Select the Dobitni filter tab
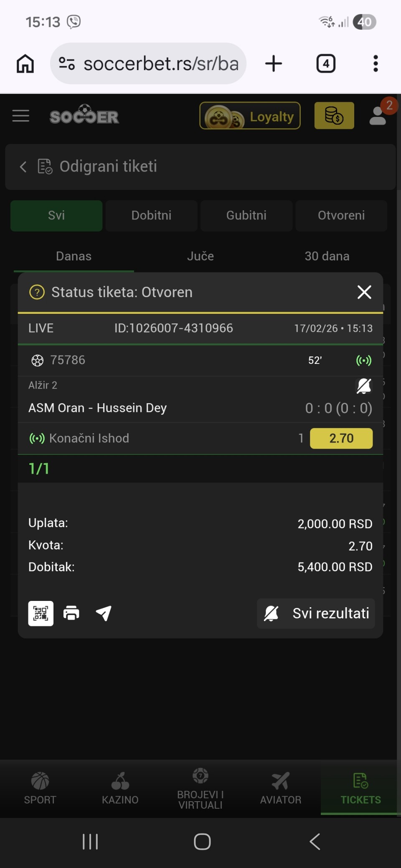 click(151, 215)
